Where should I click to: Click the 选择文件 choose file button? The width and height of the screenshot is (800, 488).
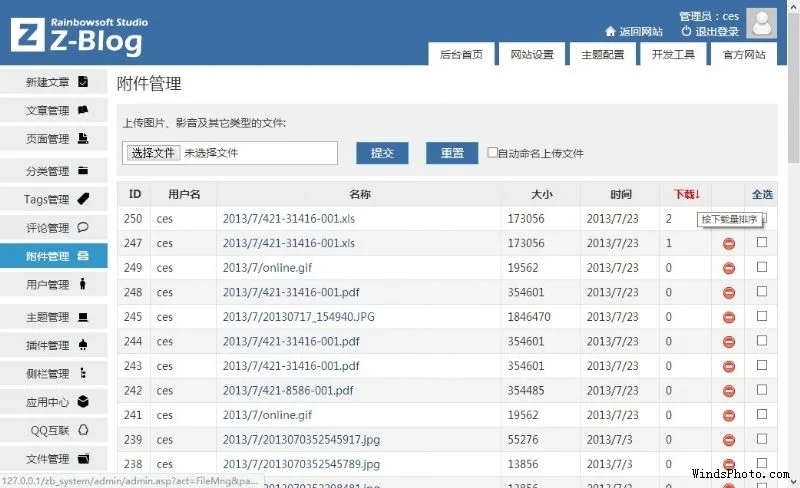coord(153,153)
